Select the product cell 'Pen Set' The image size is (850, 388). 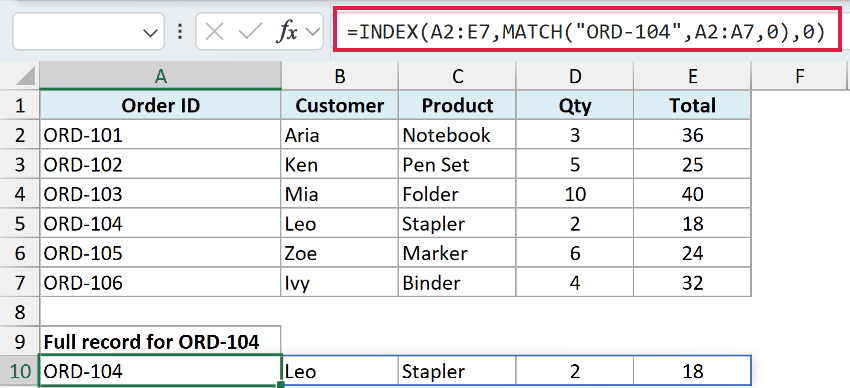click(458, 164)
